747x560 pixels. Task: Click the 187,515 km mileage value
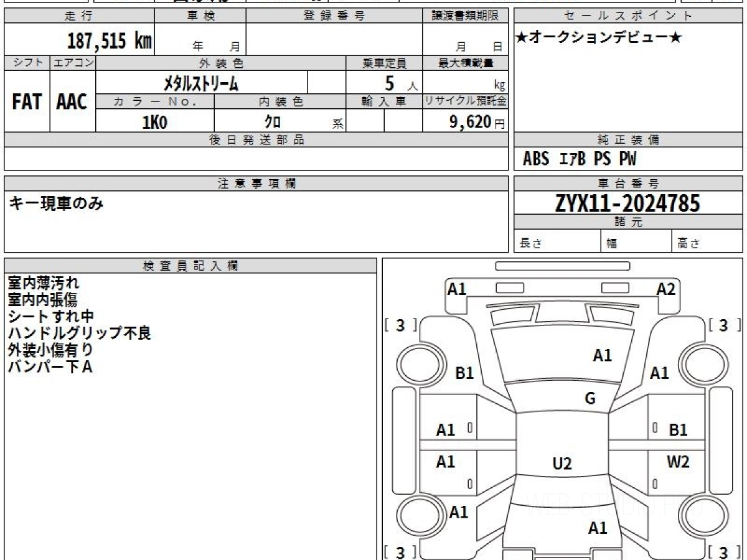pyautogui.click(x=109, y=41)
